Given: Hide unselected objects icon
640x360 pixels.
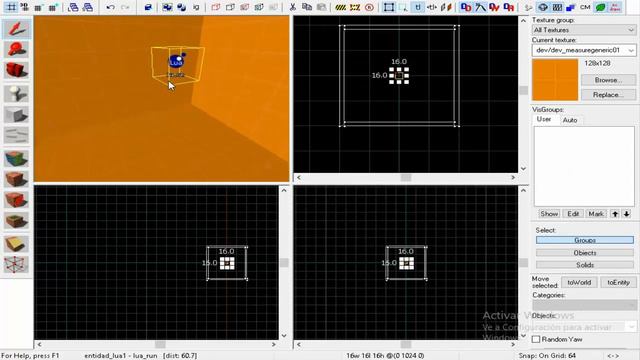Looking at the screenshot, I should tap(230, 7).
